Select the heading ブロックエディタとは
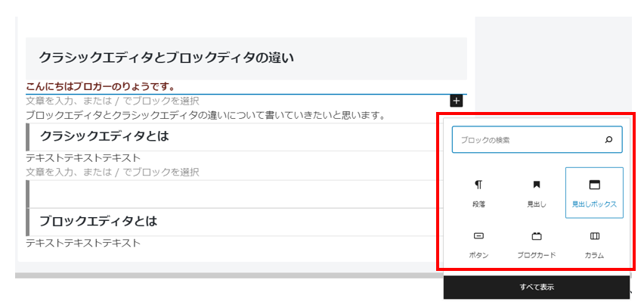The height and width of the screenshot is (308, 644). 98,222
